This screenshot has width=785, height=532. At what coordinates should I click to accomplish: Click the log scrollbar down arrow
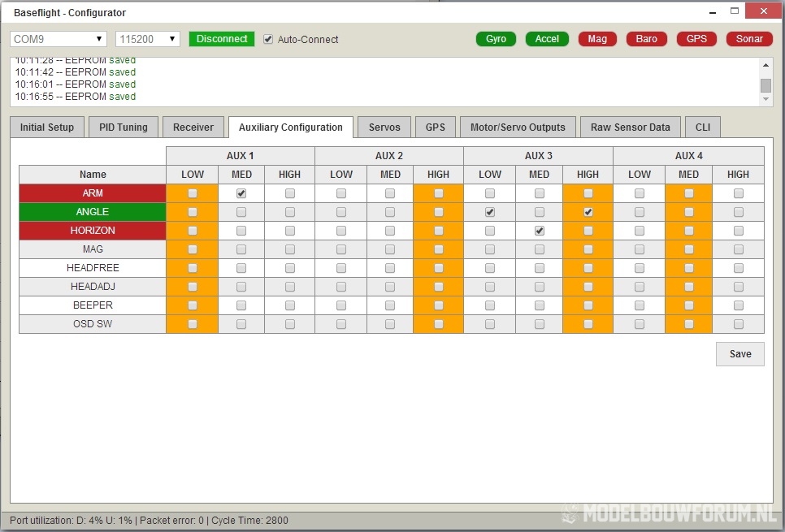tap(765, 99)
